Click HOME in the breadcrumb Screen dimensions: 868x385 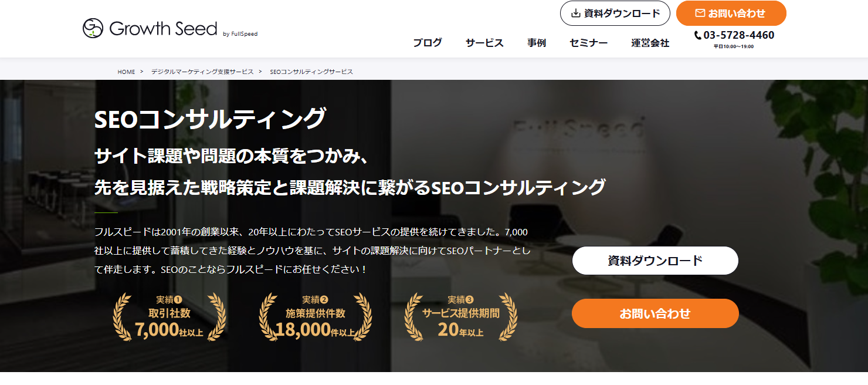pyautogui.click(x=126, y=72)
